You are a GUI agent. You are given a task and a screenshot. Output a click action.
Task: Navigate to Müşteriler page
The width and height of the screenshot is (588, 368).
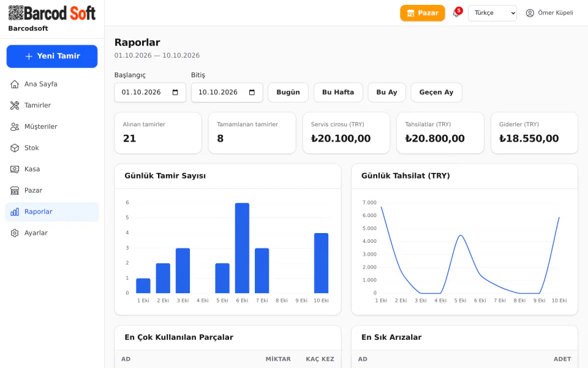[x=52, y=126]
